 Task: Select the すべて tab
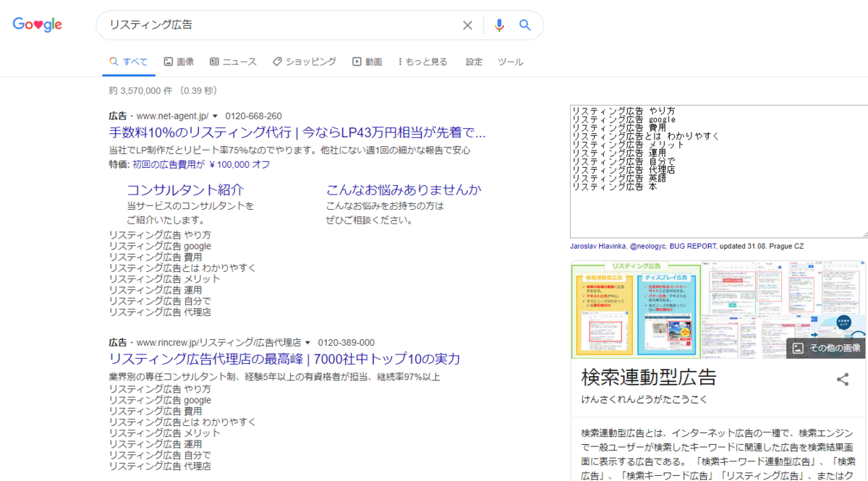coord(128,61)
